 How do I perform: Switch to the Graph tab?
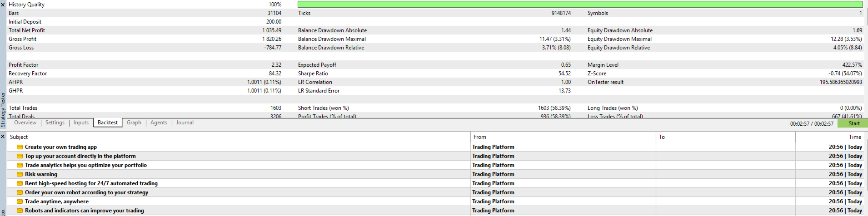pos(134,123)
